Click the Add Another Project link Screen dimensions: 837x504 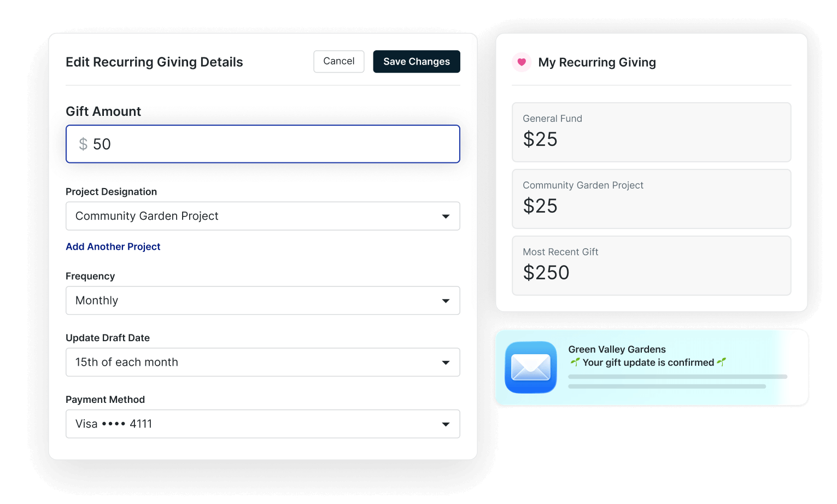point(113,247)
